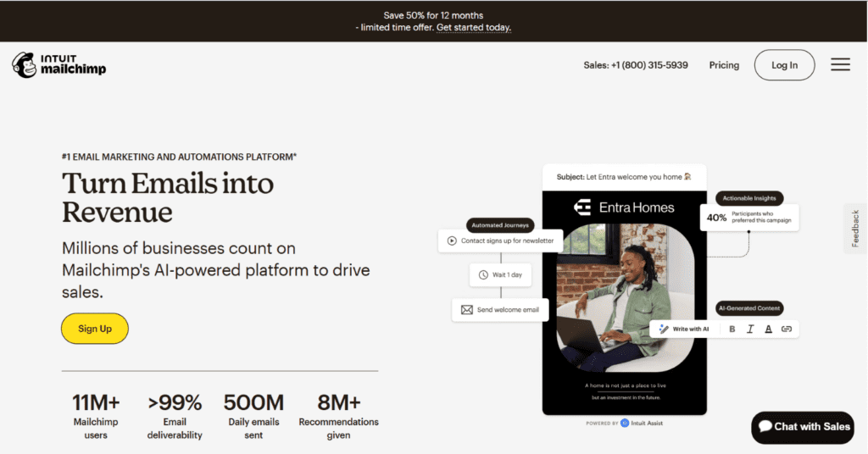Image resolution: width=868 pixels, height=454 pixels.
Task: Click the link chain icon
Action: 786,329
